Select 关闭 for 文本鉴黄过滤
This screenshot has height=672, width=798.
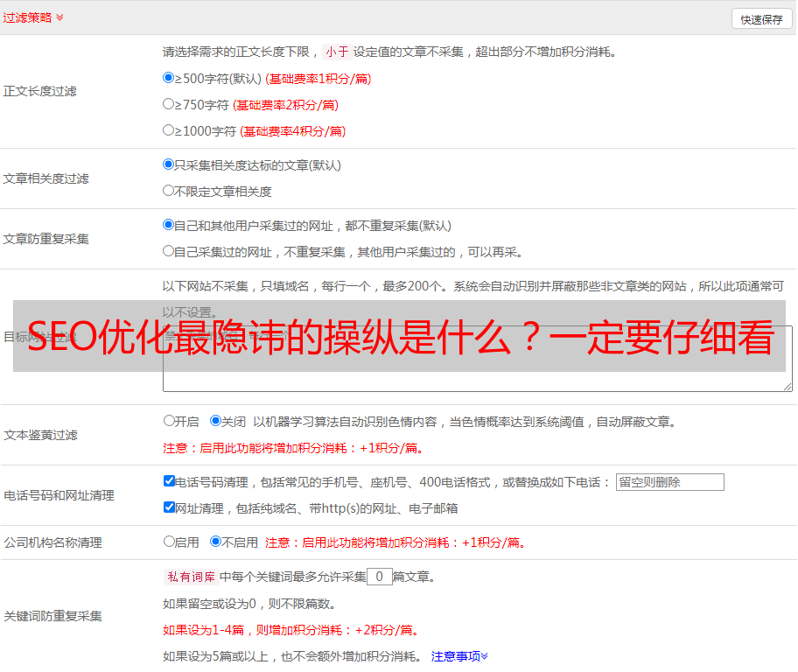215,421
